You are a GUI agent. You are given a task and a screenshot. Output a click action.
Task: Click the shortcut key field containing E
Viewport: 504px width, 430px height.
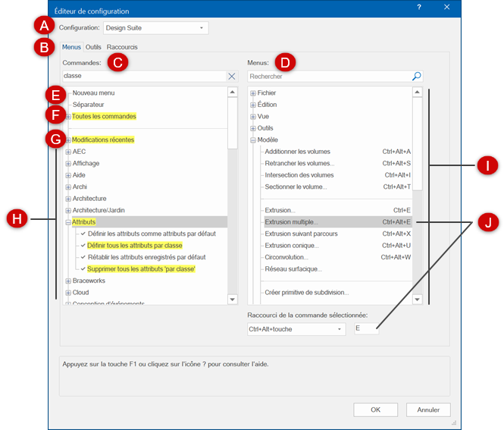point(366,329)
